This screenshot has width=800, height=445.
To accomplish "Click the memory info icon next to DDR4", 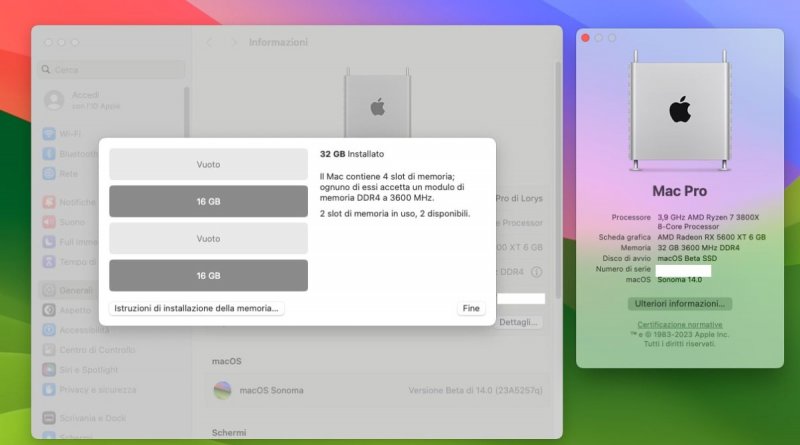I will (x=536, y=272).
